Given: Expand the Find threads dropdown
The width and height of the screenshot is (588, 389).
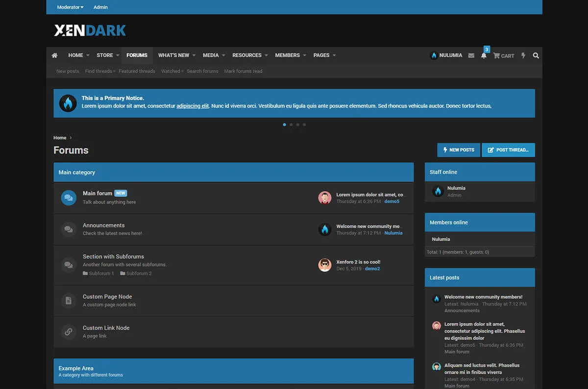Looking at the screenshot, I should [100, 71].
